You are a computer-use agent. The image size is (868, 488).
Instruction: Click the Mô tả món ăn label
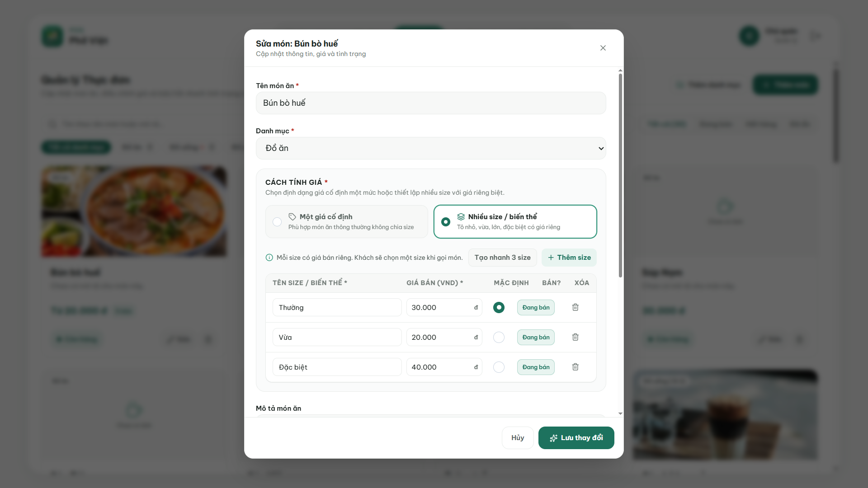[x=278, y=408]
